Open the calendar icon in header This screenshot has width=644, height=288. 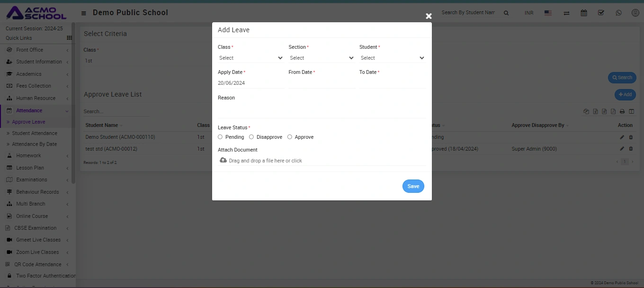pos(584,13)
